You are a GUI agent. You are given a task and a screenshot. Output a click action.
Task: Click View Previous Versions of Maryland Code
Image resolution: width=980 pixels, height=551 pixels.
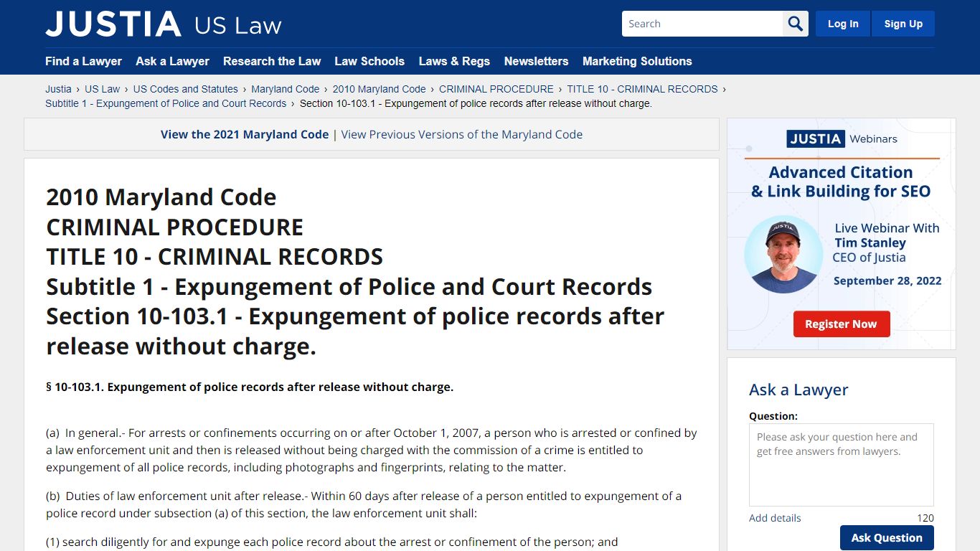462,134
